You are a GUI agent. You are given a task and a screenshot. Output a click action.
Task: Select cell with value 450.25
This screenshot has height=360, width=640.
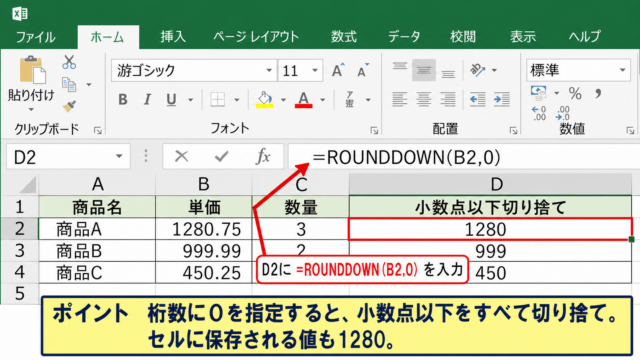point(204,272)
